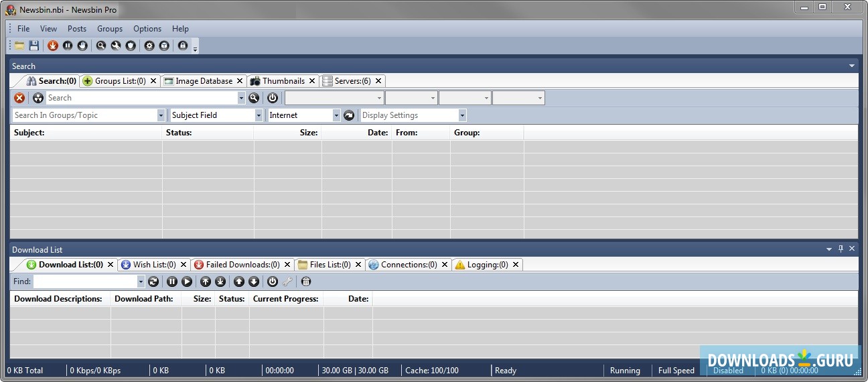Click the trash delete icon in Download List toolbar
This screenshot has height=382, width=868.
[306, 281]
